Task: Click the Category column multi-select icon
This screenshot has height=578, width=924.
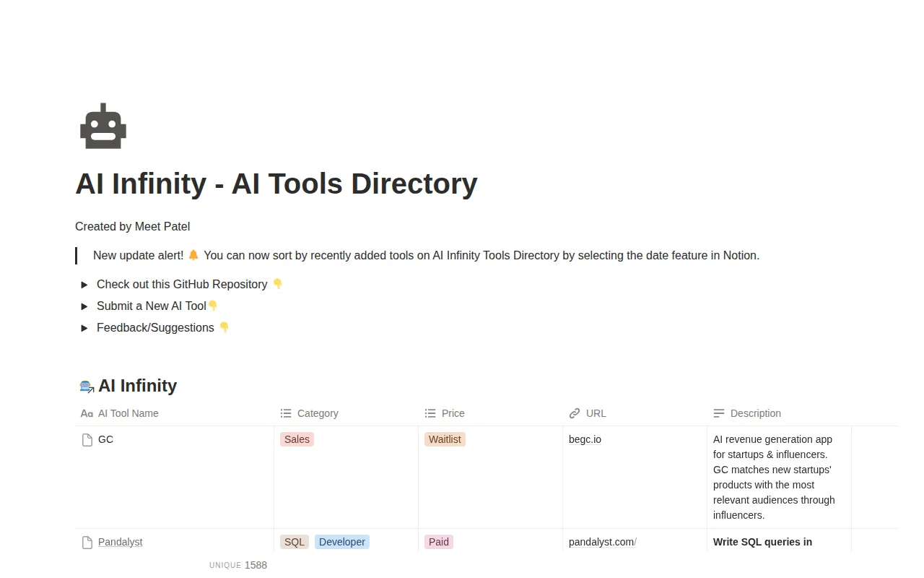Action: tap(286, 414)
